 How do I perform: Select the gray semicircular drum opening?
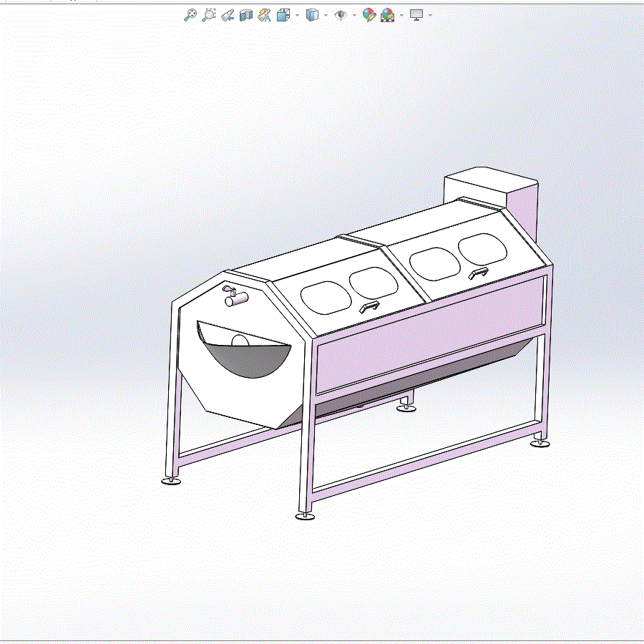point(248,360)
